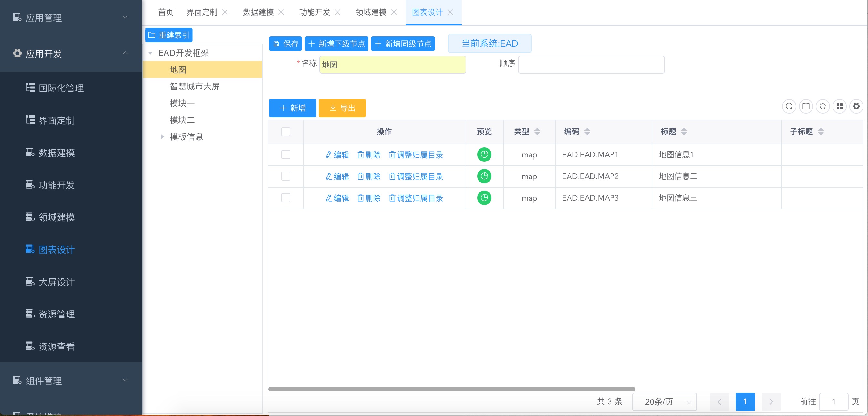Switch to the 领域建模 tab
868x416 pixels.
pos(371,12)
